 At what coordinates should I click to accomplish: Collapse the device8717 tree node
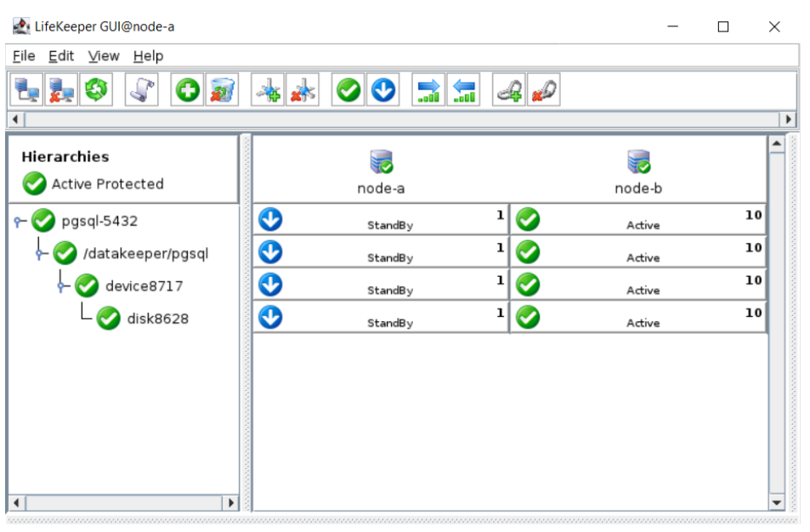click(x=61, y=286)
